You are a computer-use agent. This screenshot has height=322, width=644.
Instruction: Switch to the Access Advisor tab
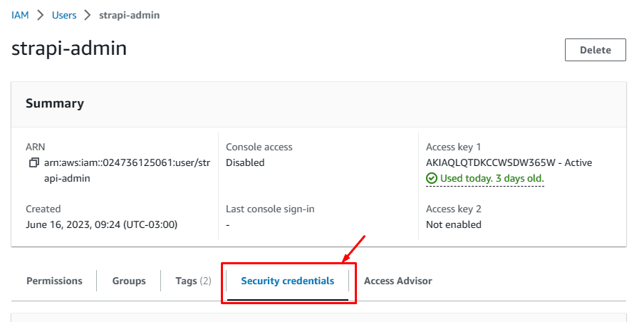pos(398,281)
